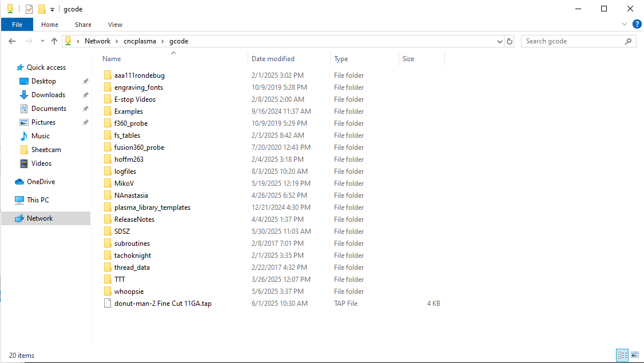Sort files by Date modified column
The width and height of the screenshot is (644, 363).
pos(273,59)
